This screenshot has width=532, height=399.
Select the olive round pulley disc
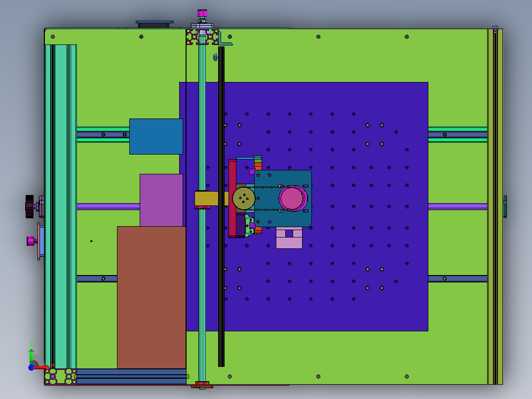pos(244,199)
